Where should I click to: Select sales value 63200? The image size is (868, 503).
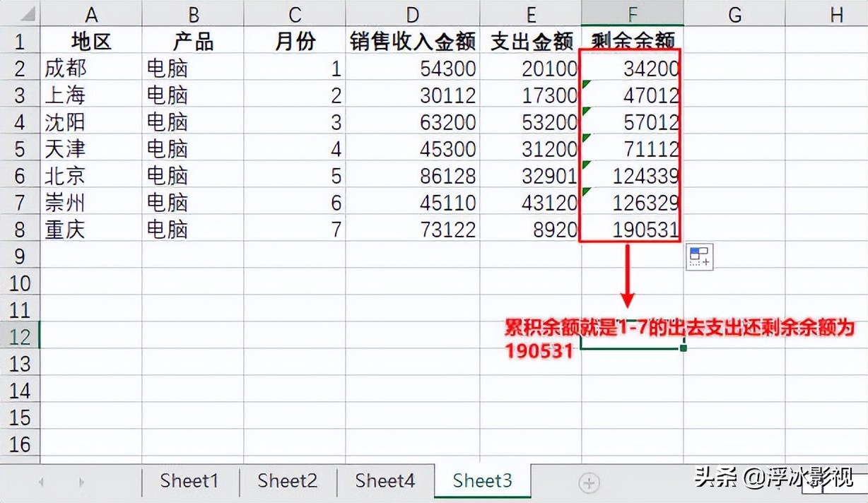tap(413, 122)
